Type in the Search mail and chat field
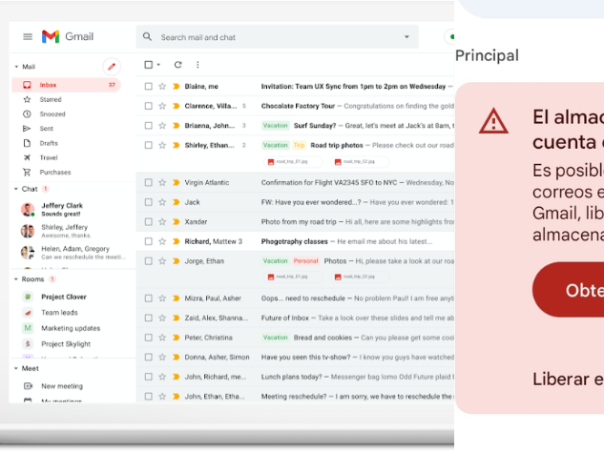 click(x=270, y=37)
